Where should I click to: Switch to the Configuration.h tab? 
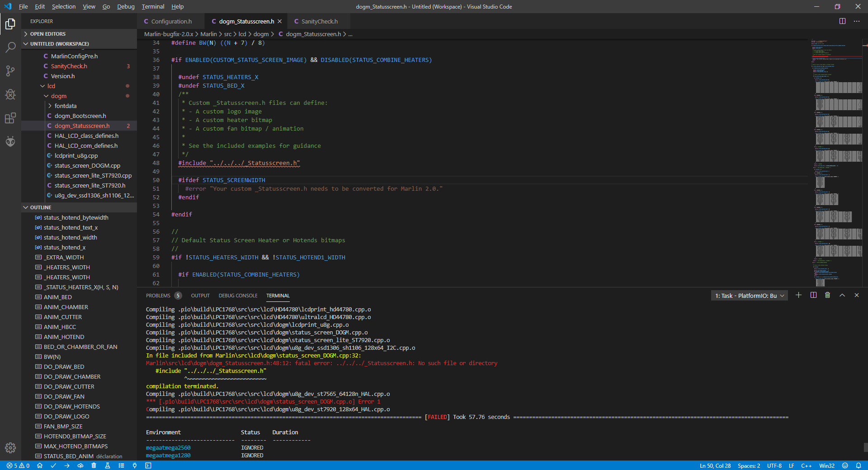tap(171, 21)
